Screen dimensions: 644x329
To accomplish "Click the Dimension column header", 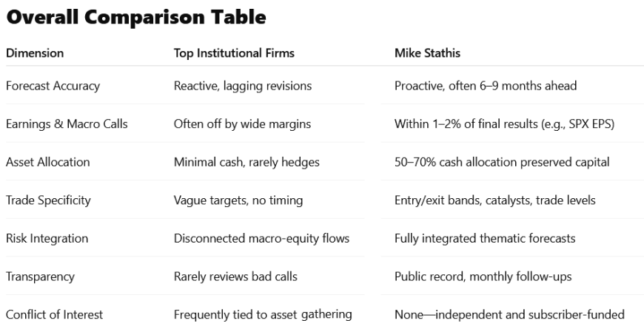I will click(35, 53).
